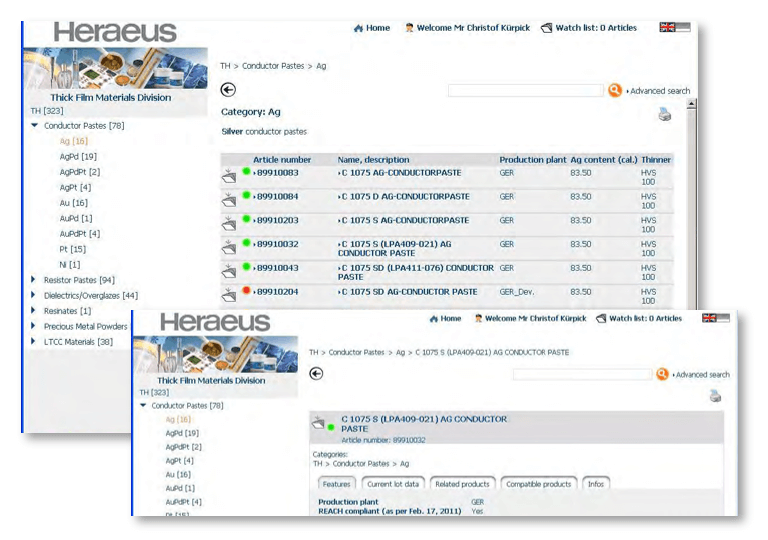
Task: Collapse Conductor Pastes [78] in the rear window
Action: (x=34, y=125)
